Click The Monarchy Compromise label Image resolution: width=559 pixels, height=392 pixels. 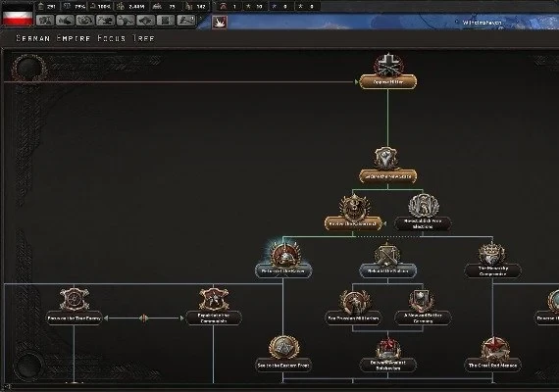[x=493, y=270]
